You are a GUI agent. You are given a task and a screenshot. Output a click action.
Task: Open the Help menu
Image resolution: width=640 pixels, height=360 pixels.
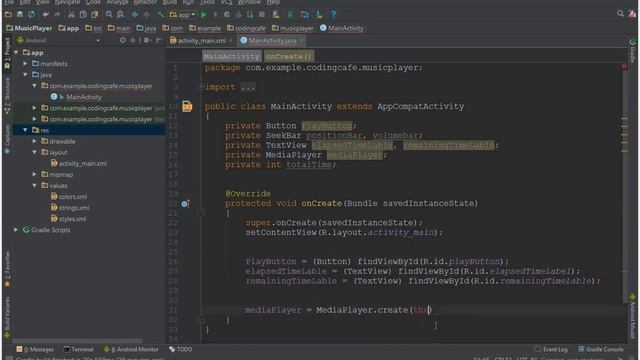coord(273,2)
